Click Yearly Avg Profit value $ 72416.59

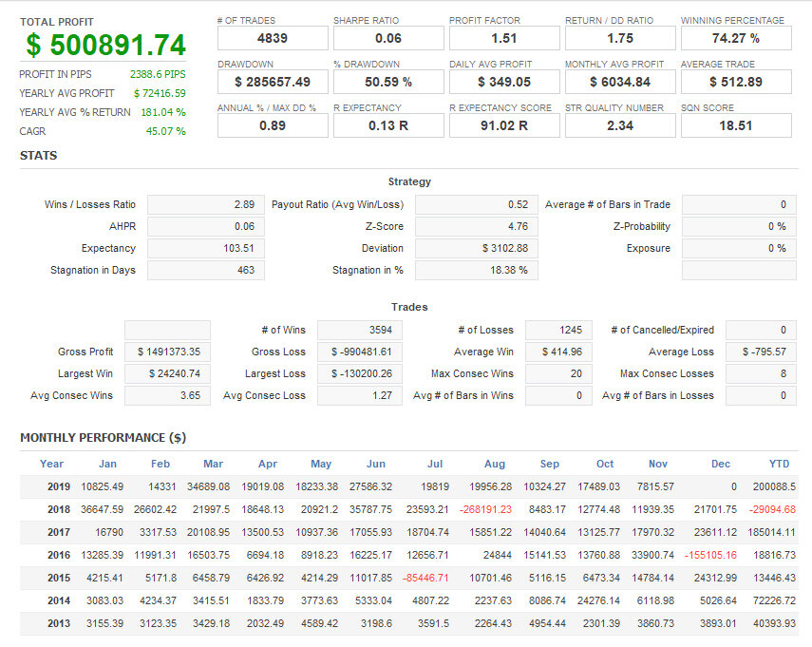[x=160, y=93]
